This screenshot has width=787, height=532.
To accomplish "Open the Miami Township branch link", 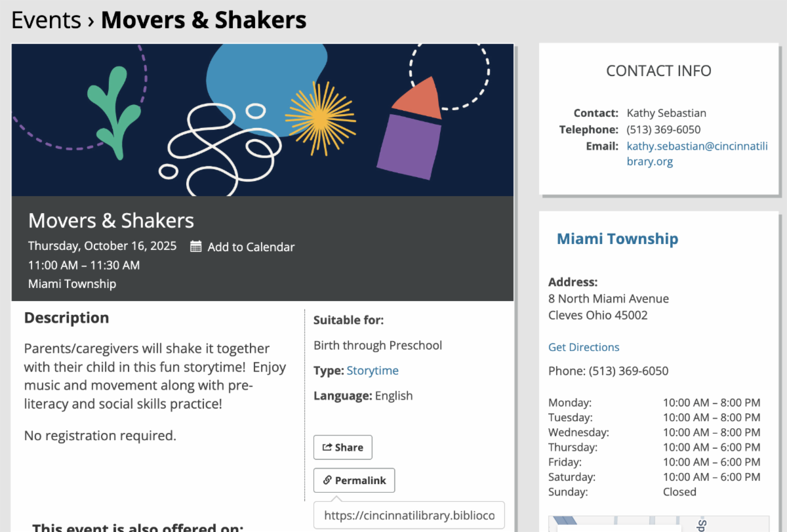I will point(617,239).
